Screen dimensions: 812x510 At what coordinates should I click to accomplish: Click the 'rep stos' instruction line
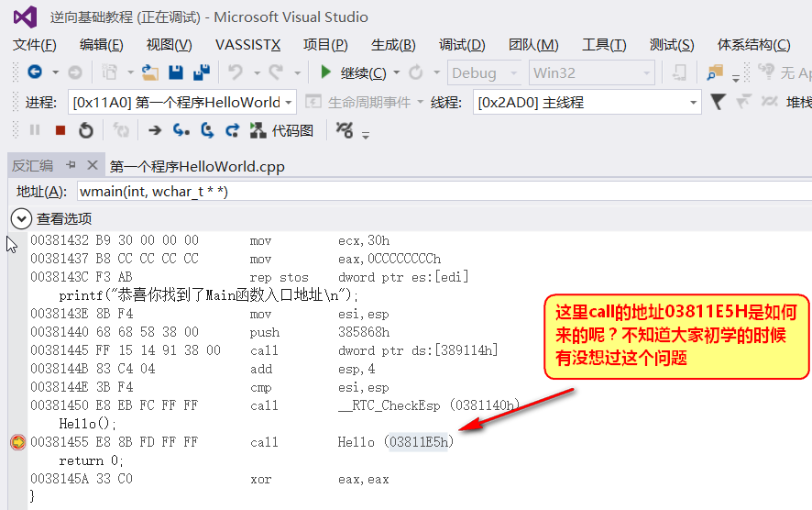pyautogui.click(x=249, y=277)
